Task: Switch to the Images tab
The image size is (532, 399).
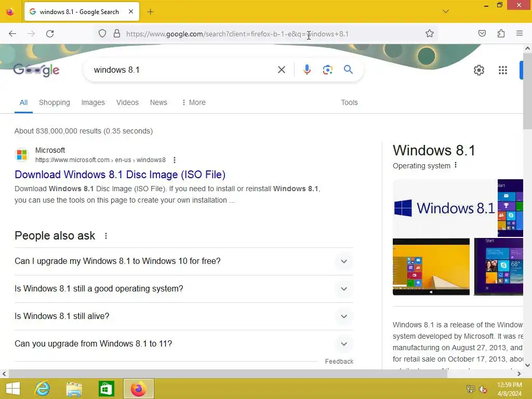Action: [x=93, y=102]
